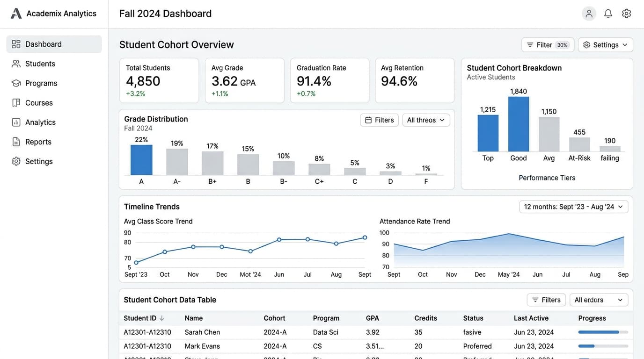The image size is (644, 359).
Task: Open the Courses page
Action: 54,103
